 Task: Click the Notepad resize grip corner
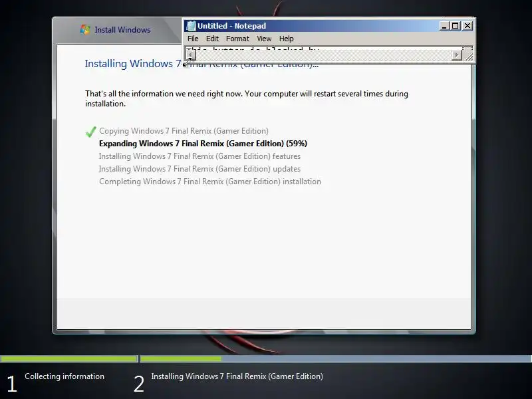(x=469, y=56)
